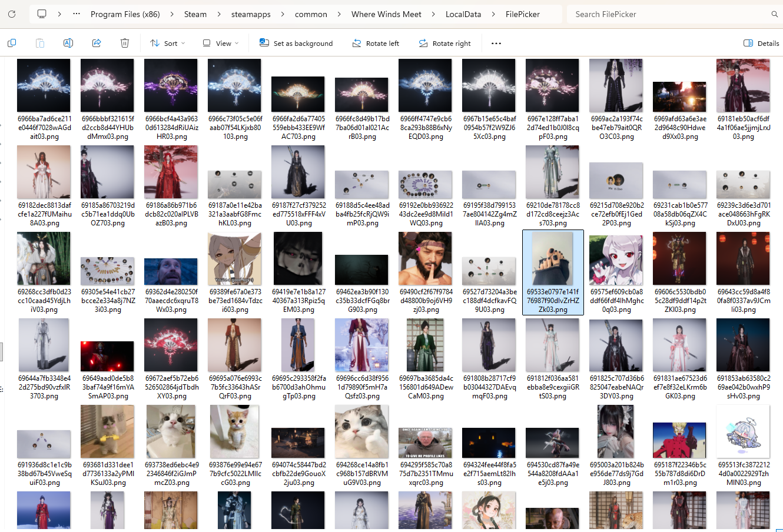Screen dimensions: 783x532
Task: Select the red-dress thumbnail 69186a86b971b6
Action: [171, 172]
